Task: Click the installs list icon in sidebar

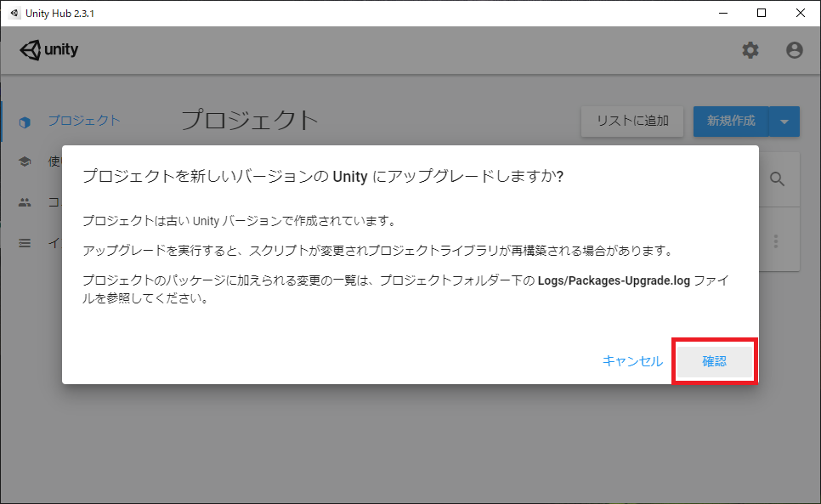Action: tap(25, 243)
